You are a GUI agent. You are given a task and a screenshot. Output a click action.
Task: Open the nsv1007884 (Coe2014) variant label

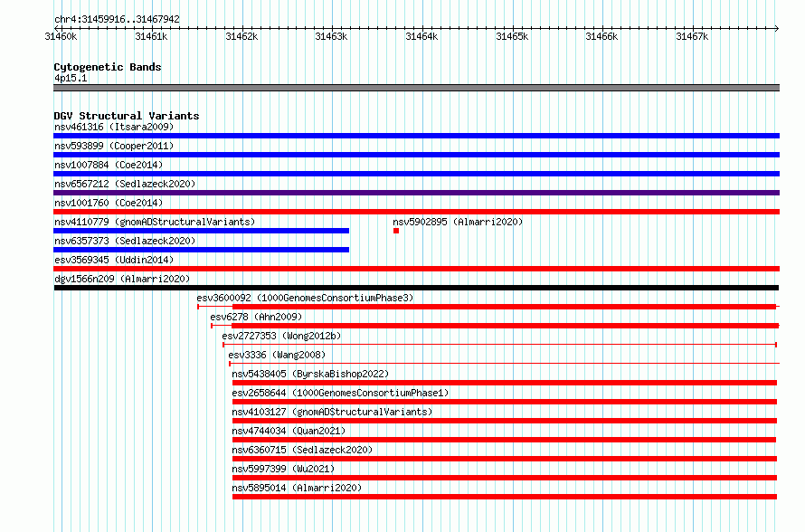coord(109,165)
